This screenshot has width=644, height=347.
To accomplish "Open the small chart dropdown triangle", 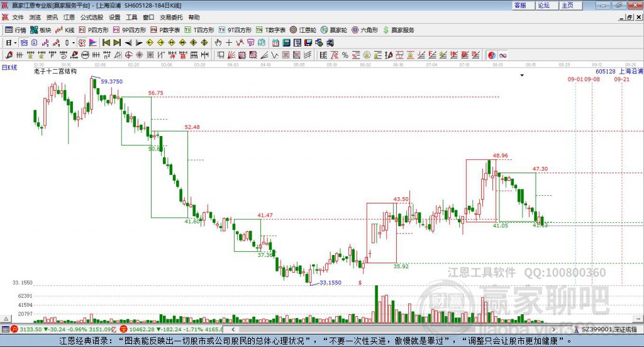I will [522, 75].
